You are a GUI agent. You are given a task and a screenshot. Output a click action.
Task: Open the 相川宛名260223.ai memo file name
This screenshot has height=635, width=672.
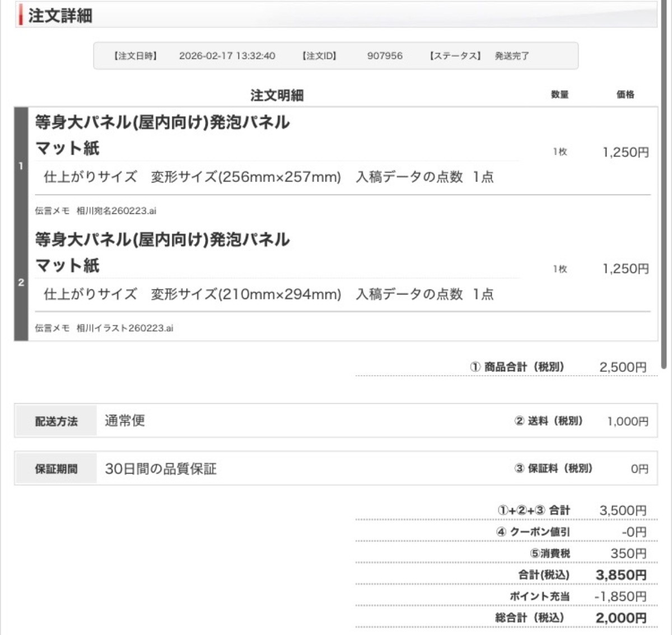tap(116, 211)
